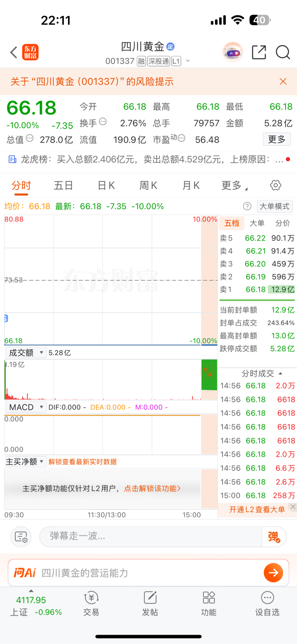Switch to the 周K tab
297x644 pixels.
click(x=148, y=186)
